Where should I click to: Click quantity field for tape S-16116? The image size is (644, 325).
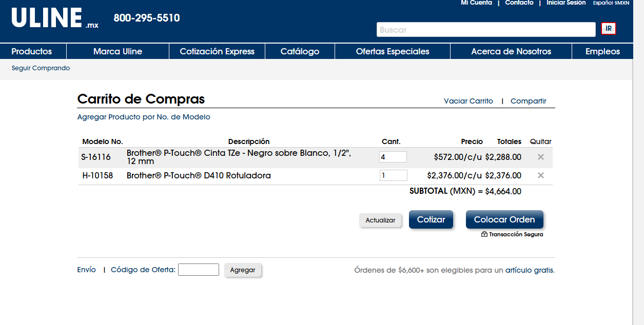coord(393,157)
